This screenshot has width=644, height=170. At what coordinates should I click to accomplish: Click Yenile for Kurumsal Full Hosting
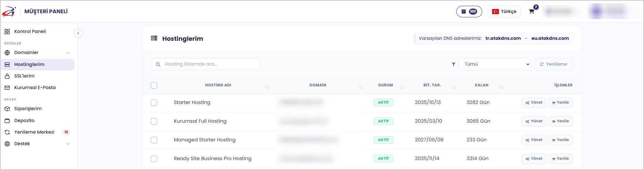[561, 121]
